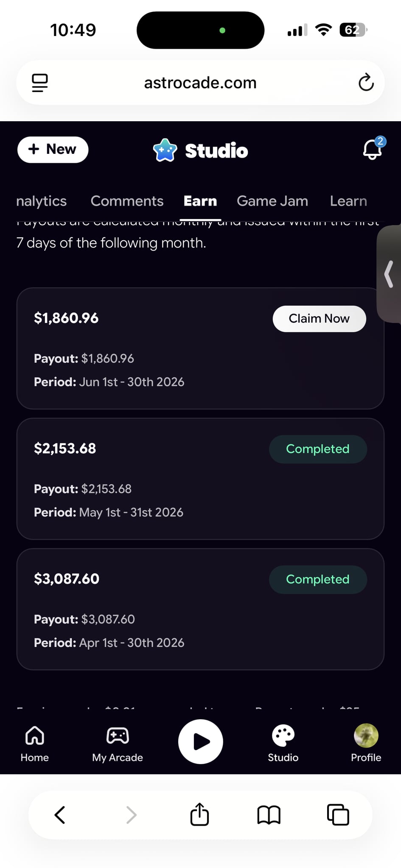Claim the $1,860.96 payout now
Screen dimensions: 401x868
click(x=319, y=319)
